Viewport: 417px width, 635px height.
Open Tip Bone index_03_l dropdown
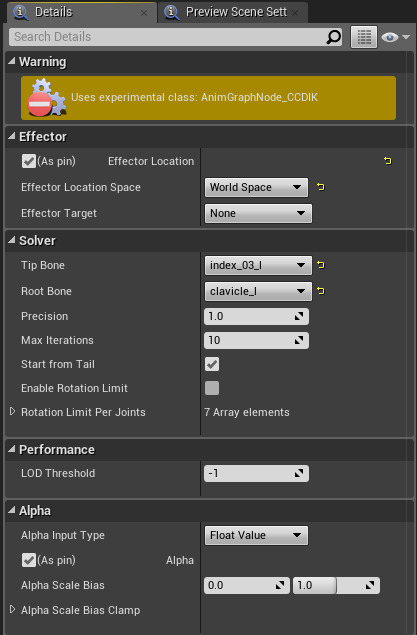click(x=258, y=265)
